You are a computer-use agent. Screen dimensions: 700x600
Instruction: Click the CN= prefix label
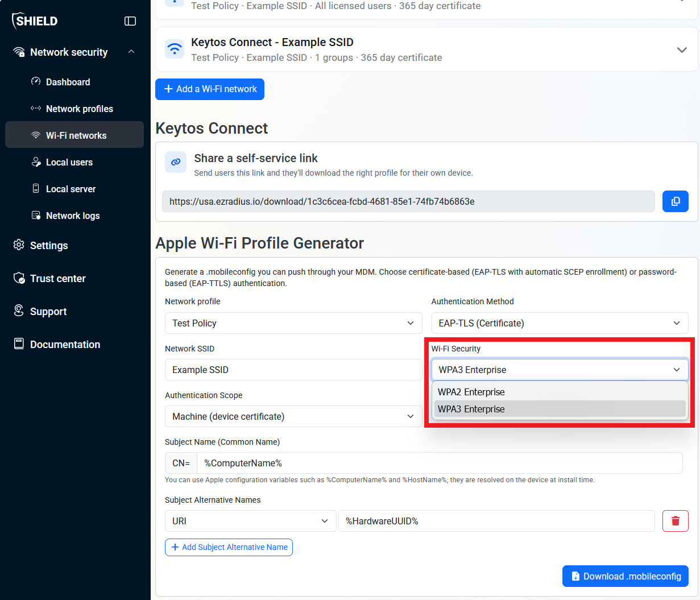181,463
